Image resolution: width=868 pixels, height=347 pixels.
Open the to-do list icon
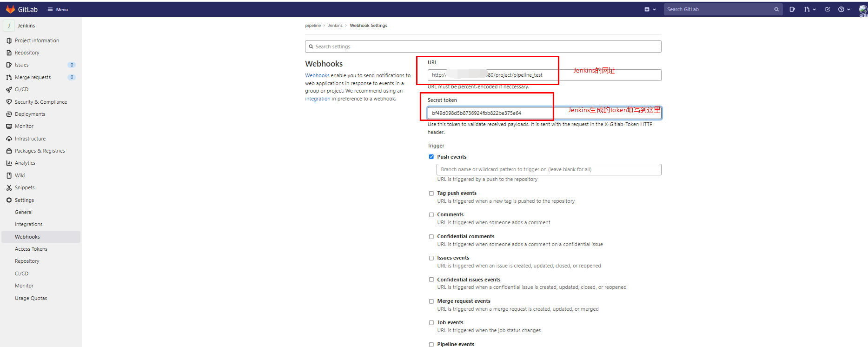[x=828, y=9]
